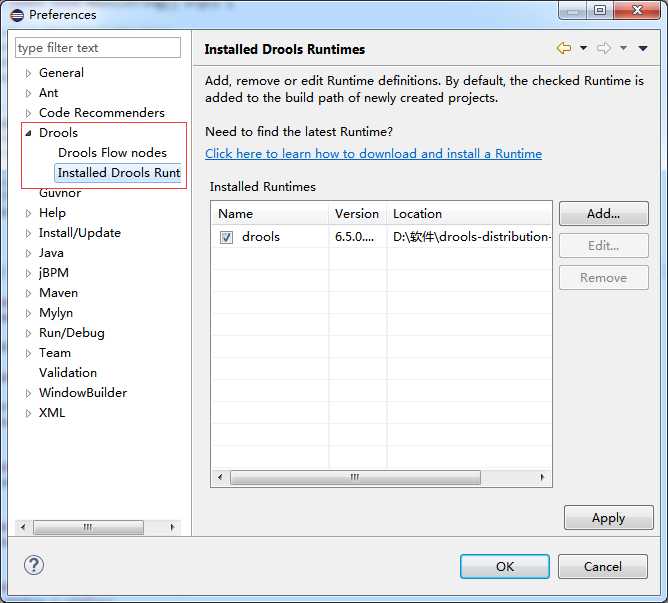Click preferences tree horizontal scrollbar thumb
Screen dimensions: 668x603
coord(88,527)
